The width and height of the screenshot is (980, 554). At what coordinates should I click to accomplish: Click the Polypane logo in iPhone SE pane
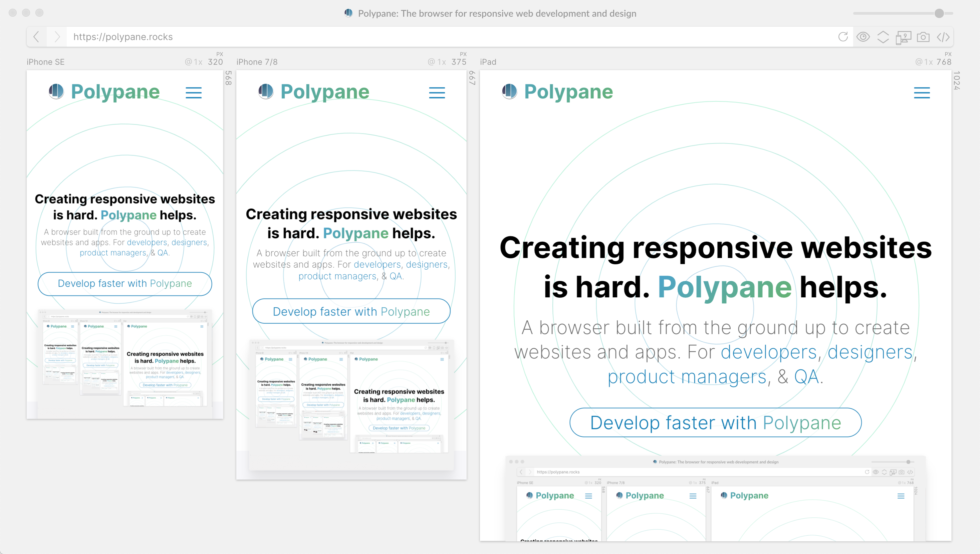tap(104, 92)
